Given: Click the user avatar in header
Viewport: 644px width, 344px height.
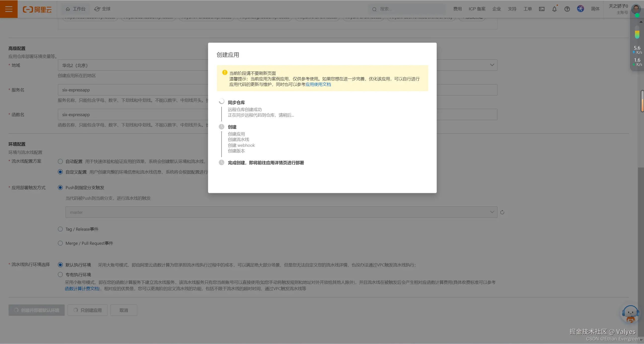Looking at the screenshot, I should click(636, 9).
